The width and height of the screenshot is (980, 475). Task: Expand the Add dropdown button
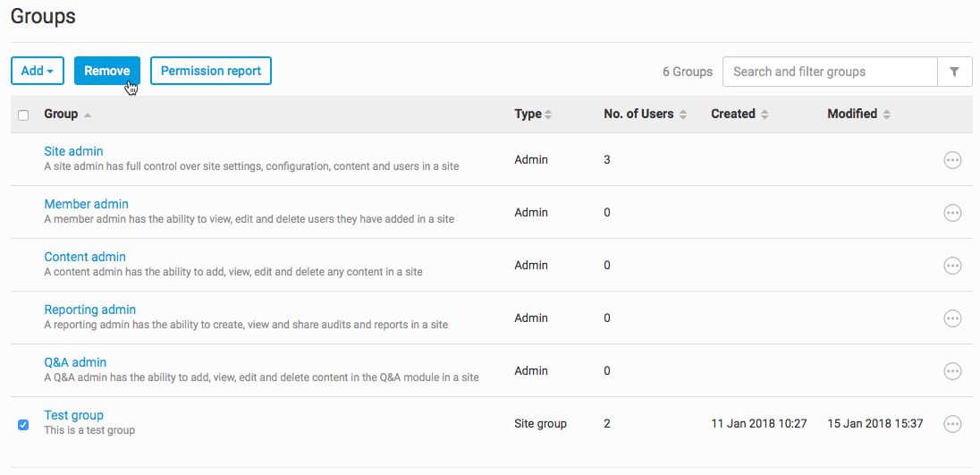pos(38,71)
